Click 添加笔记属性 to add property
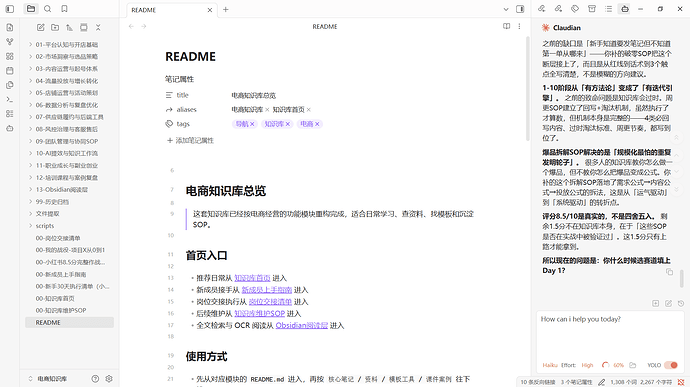This screenshot has height=387, width=690. (190, 140)
